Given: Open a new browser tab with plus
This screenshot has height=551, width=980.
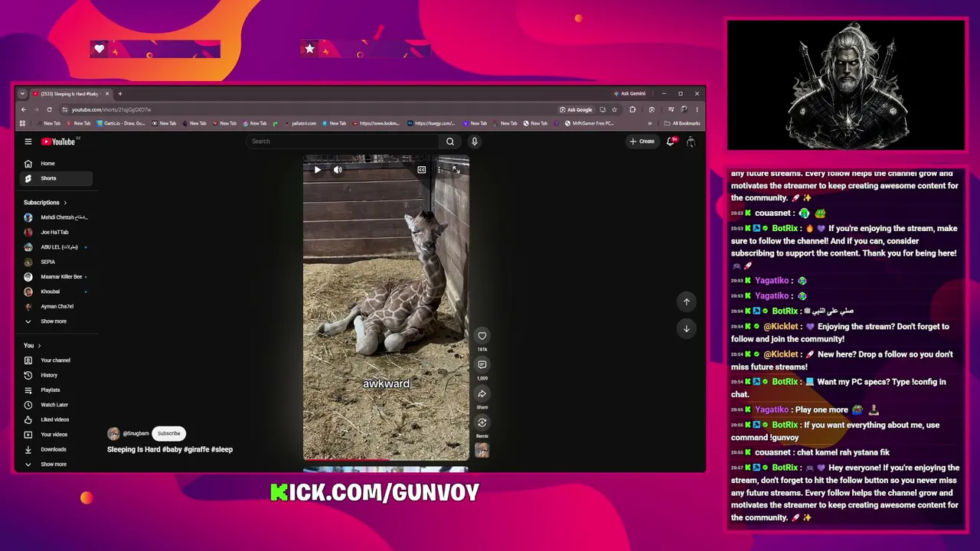Looking at the screenshot, I should (x=120, y=93).
